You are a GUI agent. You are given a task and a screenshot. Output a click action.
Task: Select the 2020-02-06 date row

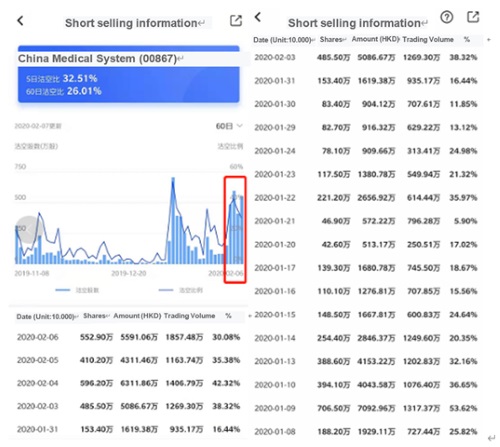[x=128, y=337]
